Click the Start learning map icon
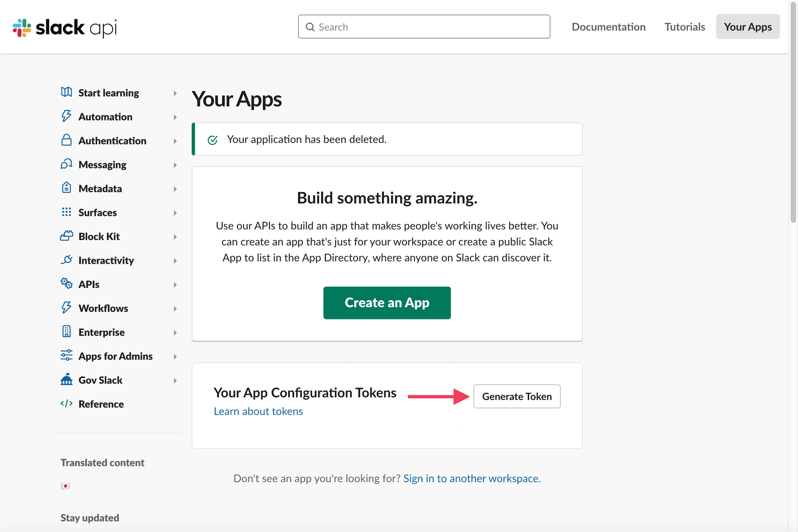 coord(66,92)
